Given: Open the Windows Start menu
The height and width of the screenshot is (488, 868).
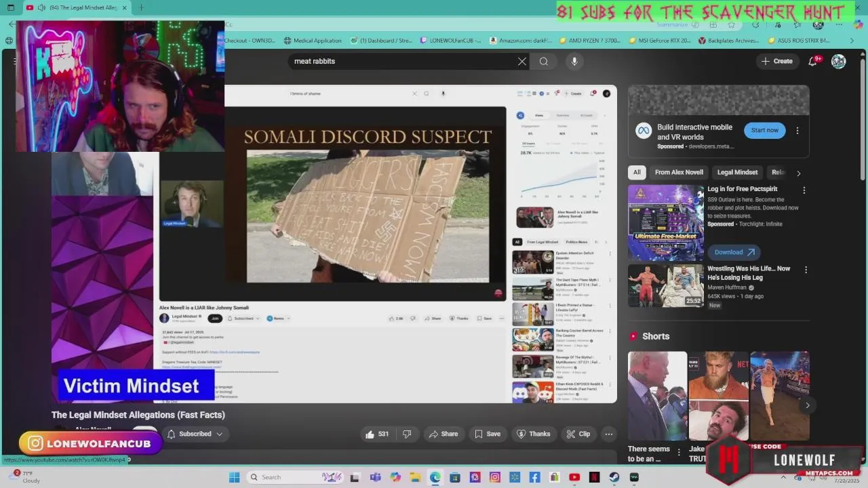Looking at the screenshot, I should 234,477.
